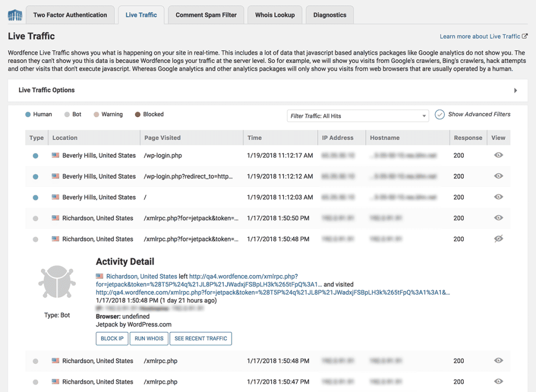Click the 1/17/2018 1:50:50 PM time cell
This screenshot has height=392, width=536.
click(x=278, y=218)
